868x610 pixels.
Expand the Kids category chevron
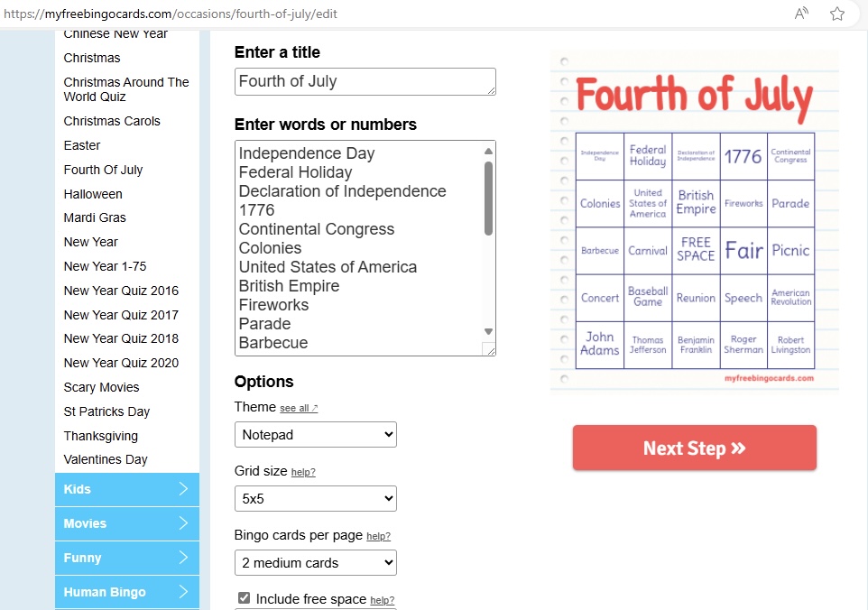pos(183,489)
